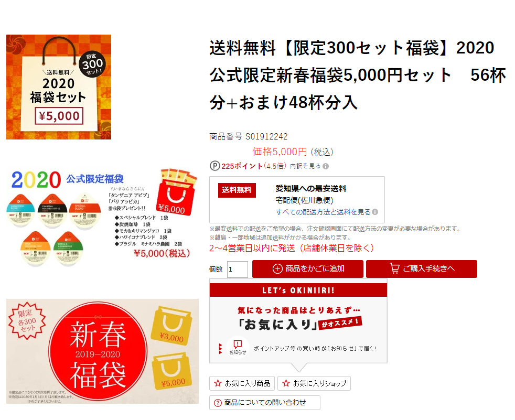Click the お知らせ notification icon
The image size is (515, 420).
(x=238, y=347)
